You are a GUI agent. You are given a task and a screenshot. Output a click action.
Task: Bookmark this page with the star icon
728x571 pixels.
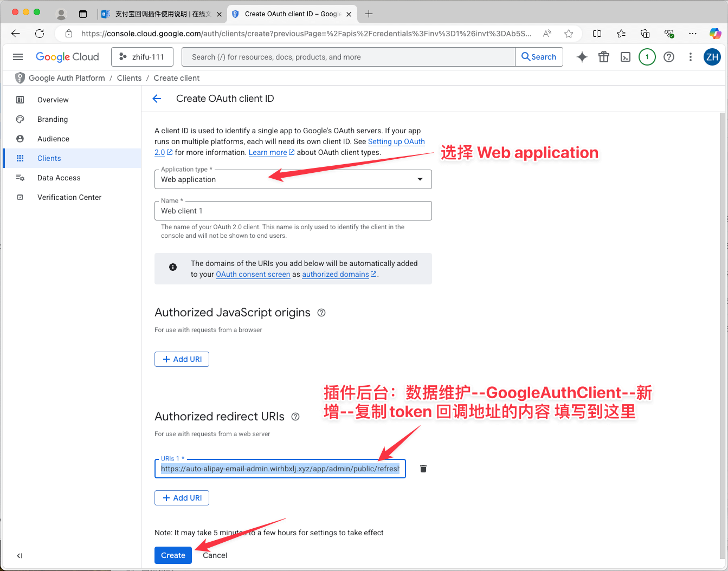569,34
